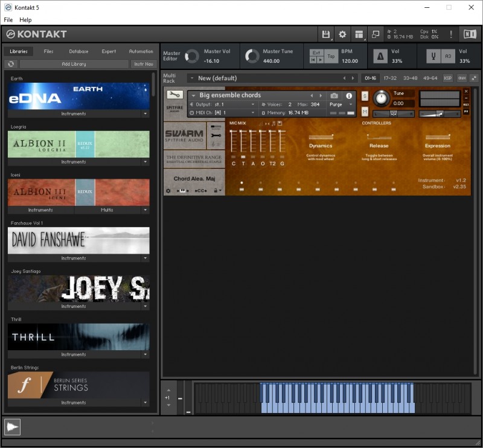Click the Expression controller slider
The height and width of the screenshot is (448, 483).
click(438, 137)
